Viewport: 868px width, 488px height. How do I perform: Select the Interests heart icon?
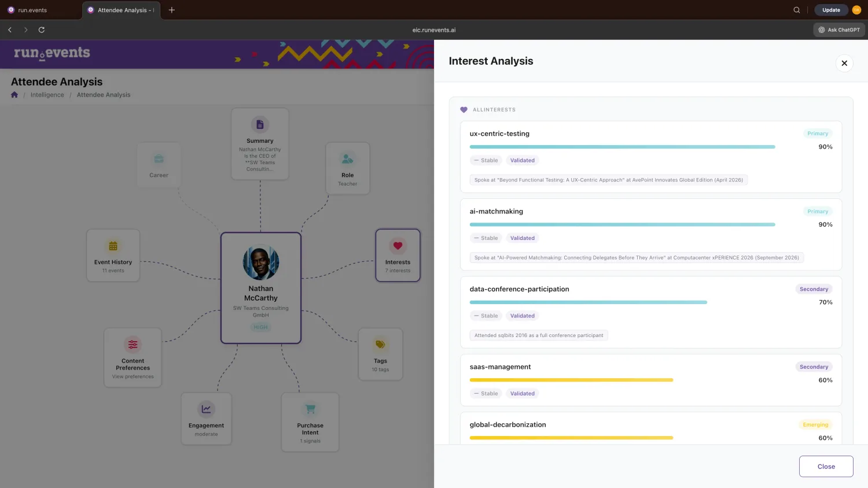coord(398,246)
